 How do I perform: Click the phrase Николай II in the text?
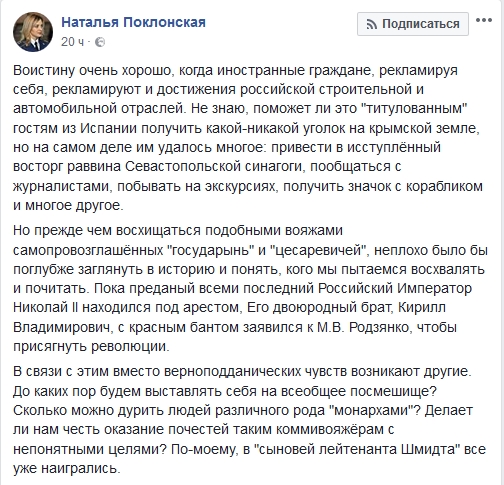pos(45,307)
